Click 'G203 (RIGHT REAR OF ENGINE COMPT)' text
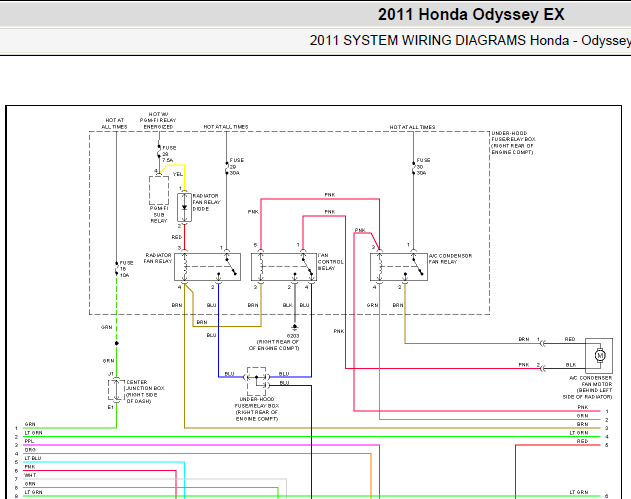The width and height of the screenshot is (631, 499). coord(274,342)
